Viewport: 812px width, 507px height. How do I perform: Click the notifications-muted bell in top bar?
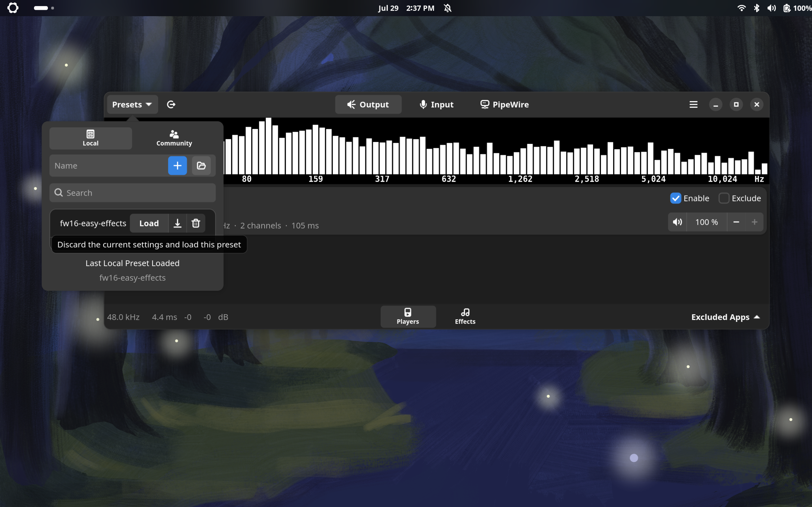pyautogui.click(x=448, y=8)
